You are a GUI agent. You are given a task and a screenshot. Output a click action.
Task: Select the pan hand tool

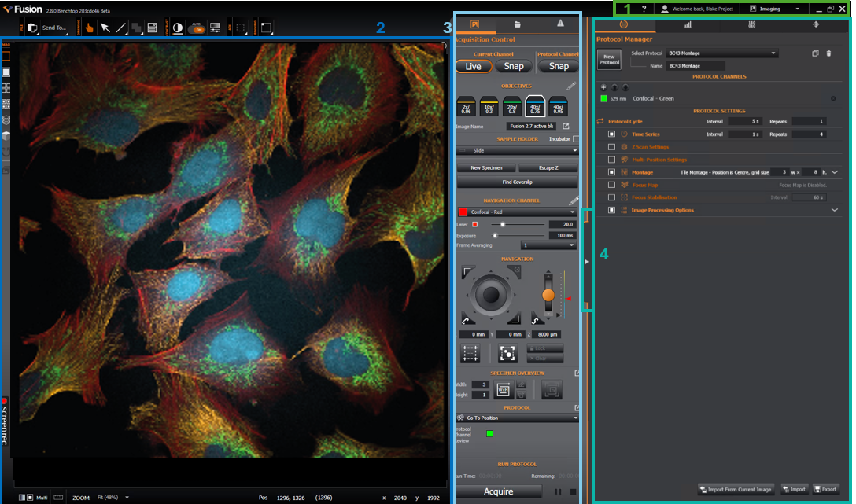tap(89, 28)
